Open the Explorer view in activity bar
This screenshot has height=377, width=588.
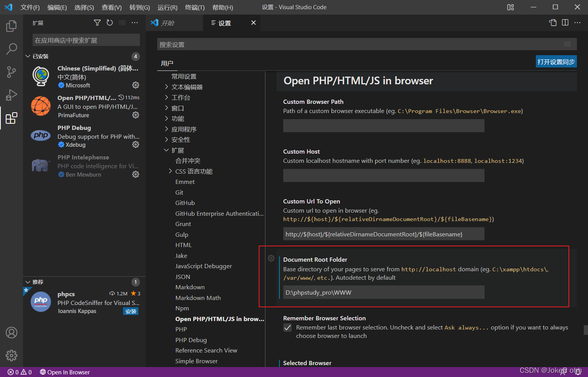coord(11,26)
